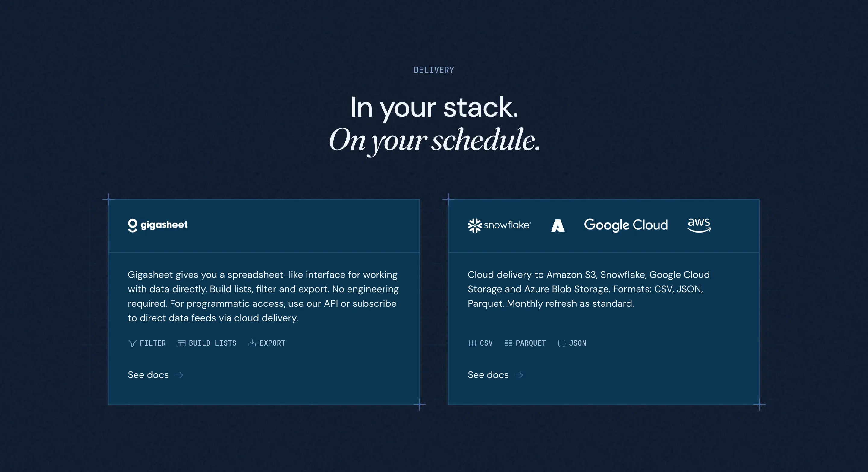Click the AWS logo
Image resolution: width=868 pixels, height=472 pixels.
click(699, 225)
